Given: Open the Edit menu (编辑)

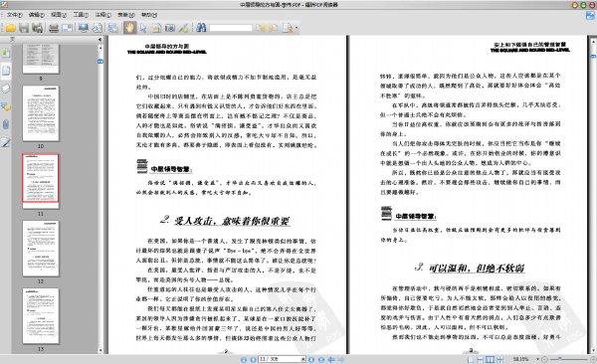Looking at the screenshot, I should (37, 15).
